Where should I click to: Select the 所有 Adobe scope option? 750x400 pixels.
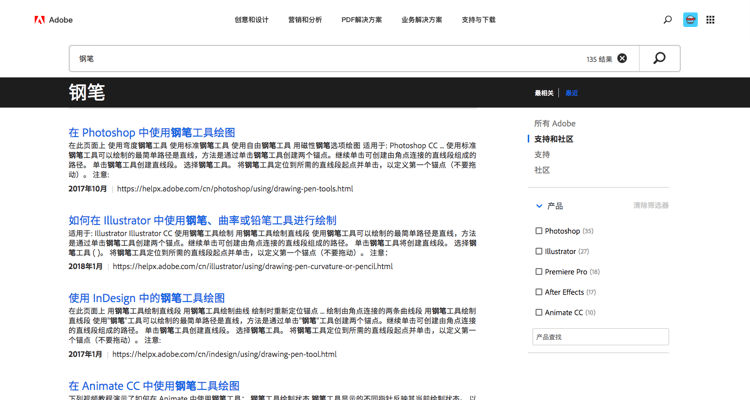point(554,124)
